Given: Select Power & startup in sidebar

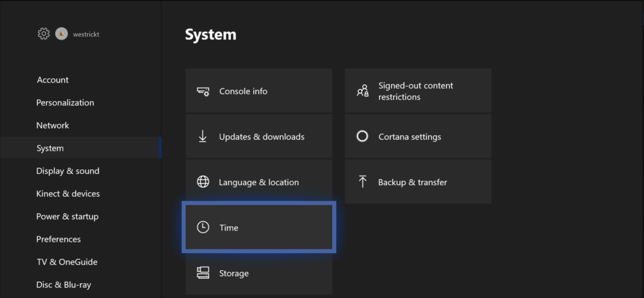Looking at the screenshot, I should click(x=67, y=216).
